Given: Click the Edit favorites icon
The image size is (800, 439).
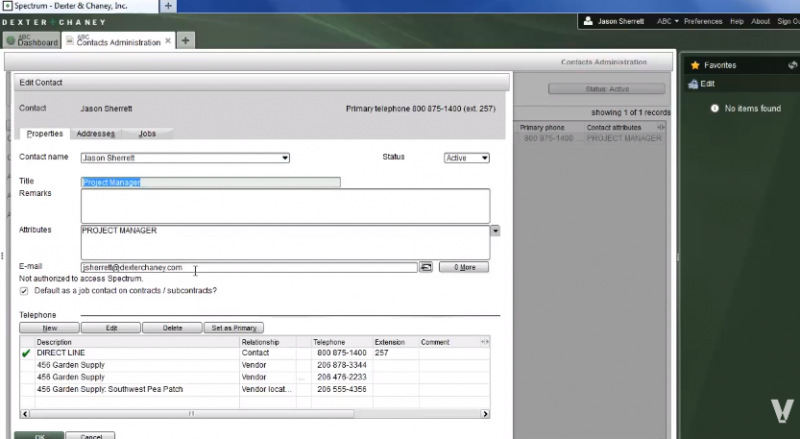Looking at the screenshot, I should point(692,85).
